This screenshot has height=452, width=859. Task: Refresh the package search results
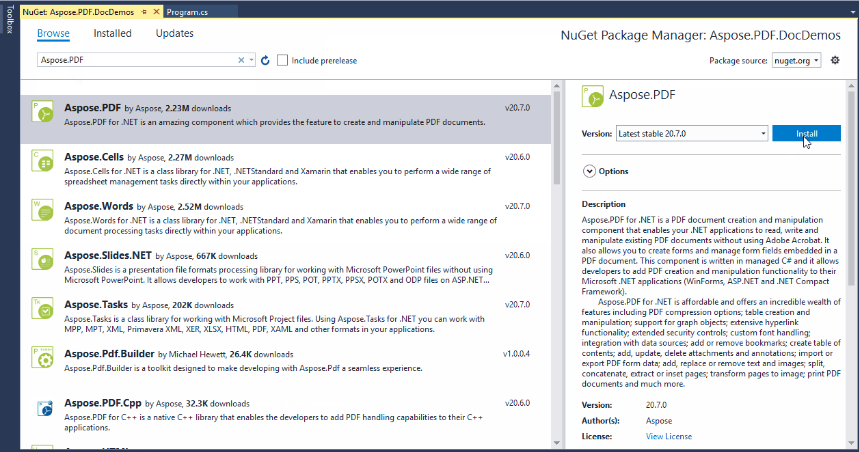tap(266, 61)
